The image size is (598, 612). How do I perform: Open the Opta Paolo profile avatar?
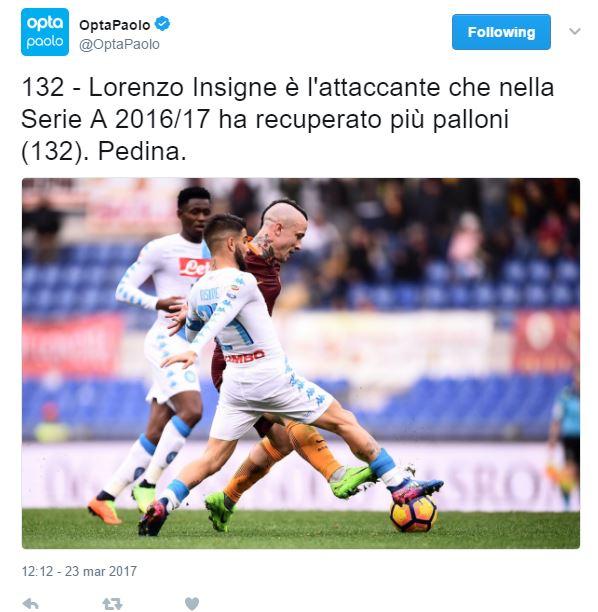pos(45,32)
